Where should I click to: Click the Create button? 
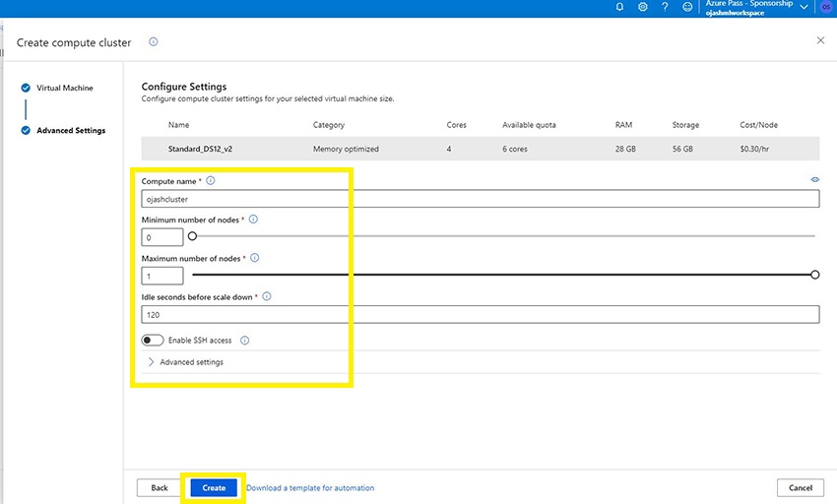tap(214, 487)
